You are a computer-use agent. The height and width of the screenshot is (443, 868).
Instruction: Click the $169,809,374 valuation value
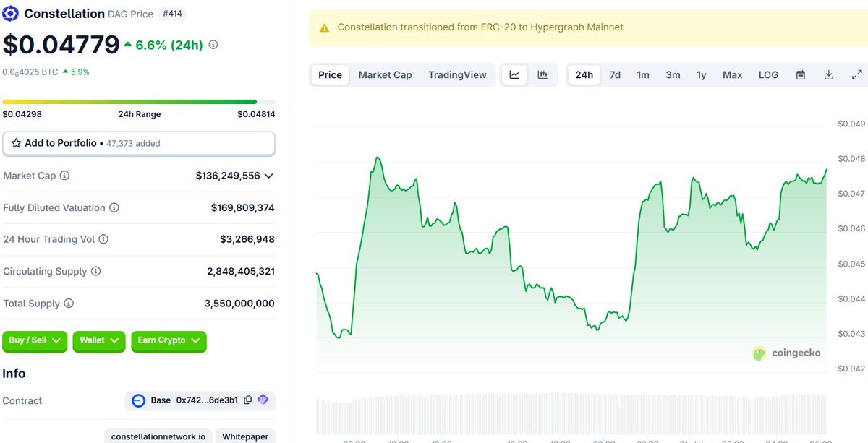[x=242, y=207]
